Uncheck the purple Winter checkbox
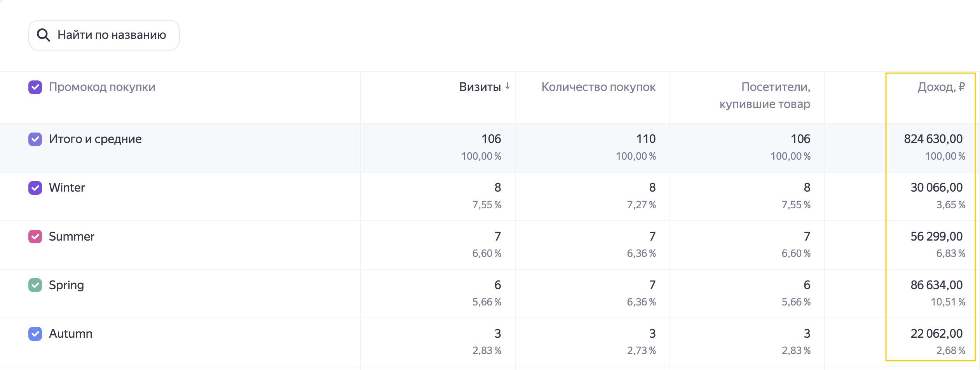This screenshot has width=980, height=370. pos(35,188)
